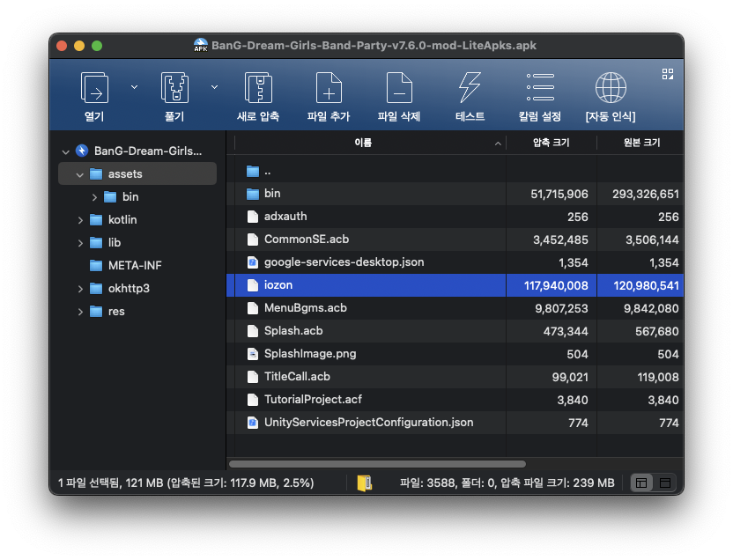The image size is (733, 560).
Task: Sort by the 원본 크기 column header
Action: [x=640, y=143]
